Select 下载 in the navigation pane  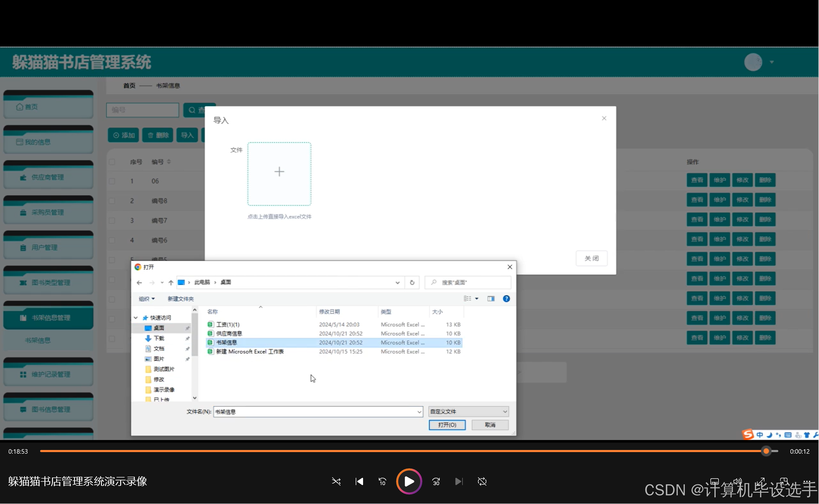159,338
